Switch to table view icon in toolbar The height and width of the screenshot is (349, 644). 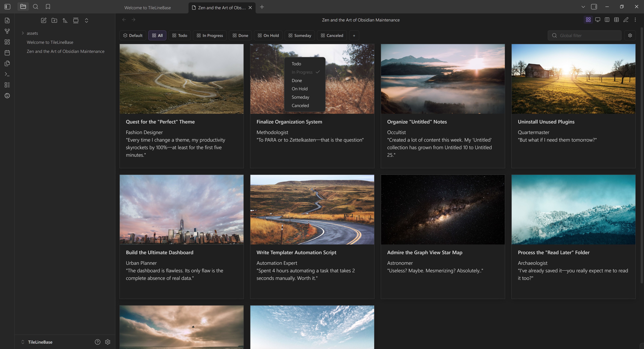click(616, 19)
